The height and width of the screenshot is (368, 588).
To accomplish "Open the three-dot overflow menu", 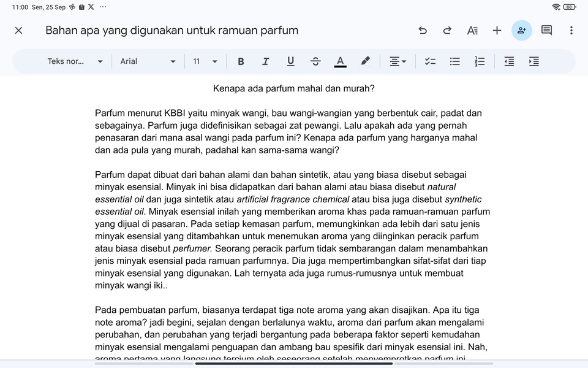I will [570, 30].
